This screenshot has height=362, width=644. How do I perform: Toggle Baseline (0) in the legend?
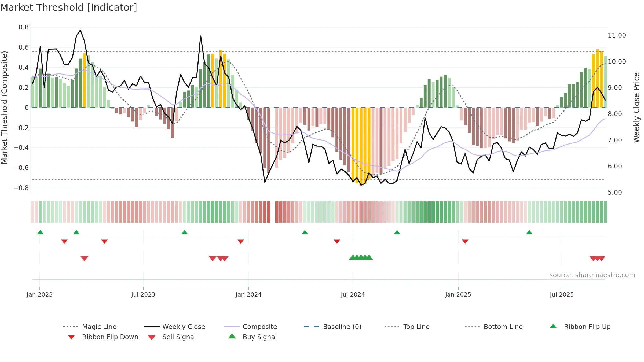click(333, 327)
